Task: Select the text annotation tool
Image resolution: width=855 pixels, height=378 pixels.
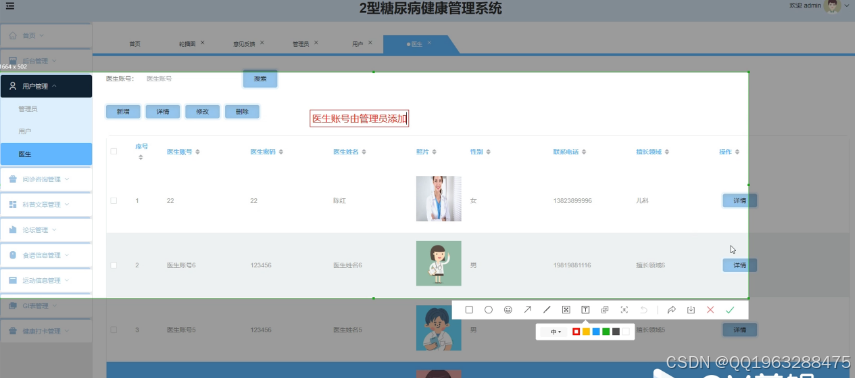Action: [585, 310]
